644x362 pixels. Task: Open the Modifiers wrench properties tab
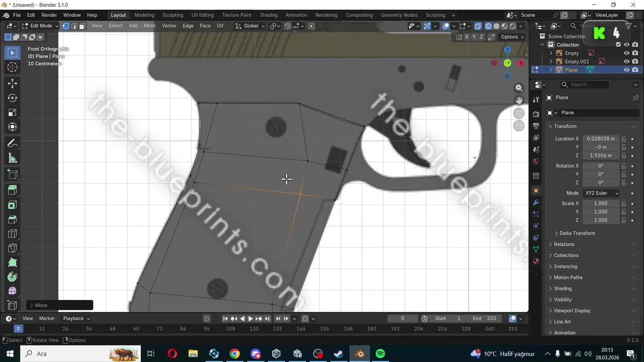coord(536,203)
